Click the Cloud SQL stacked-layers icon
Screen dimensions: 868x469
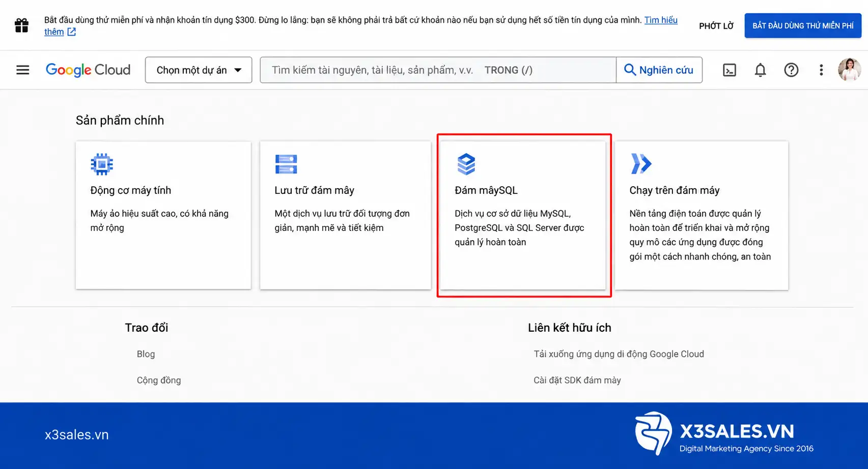tap(466, 164)
